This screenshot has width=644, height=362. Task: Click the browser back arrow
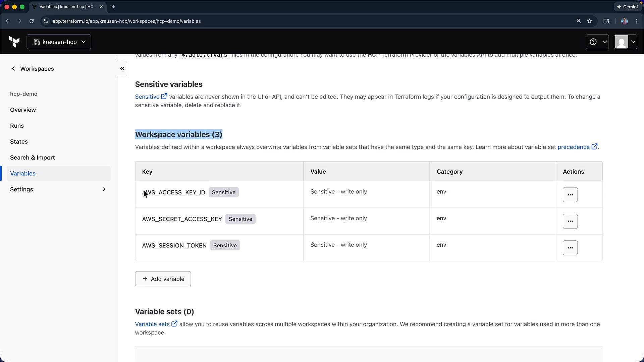7,21
